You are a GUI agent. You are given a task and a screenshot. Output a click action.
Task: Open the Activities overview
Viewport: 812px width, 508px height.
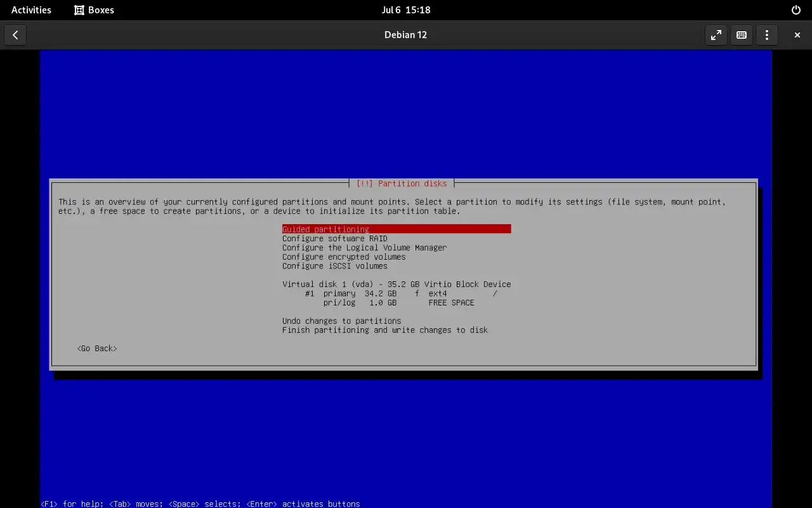click(x=31, y=10)
